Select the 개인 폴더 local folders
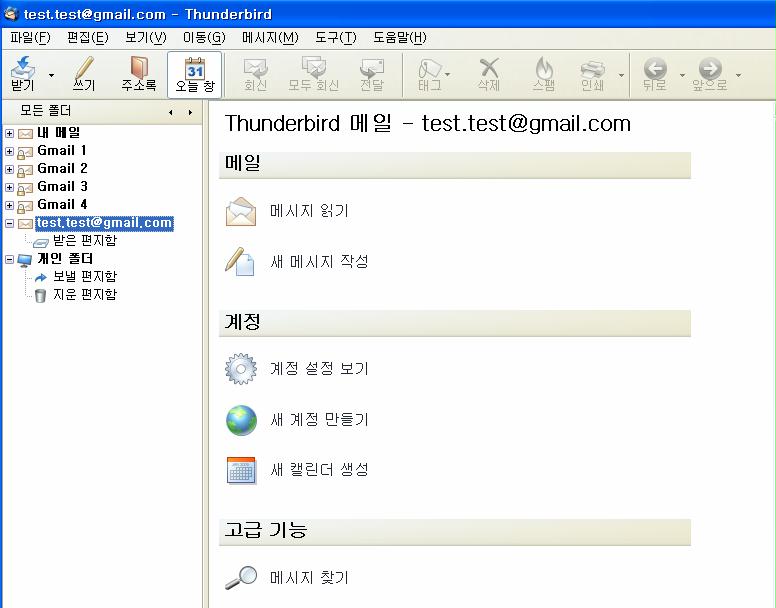This screenshot has width=776, height=608. pyautogui.click(x=65, y=259)
